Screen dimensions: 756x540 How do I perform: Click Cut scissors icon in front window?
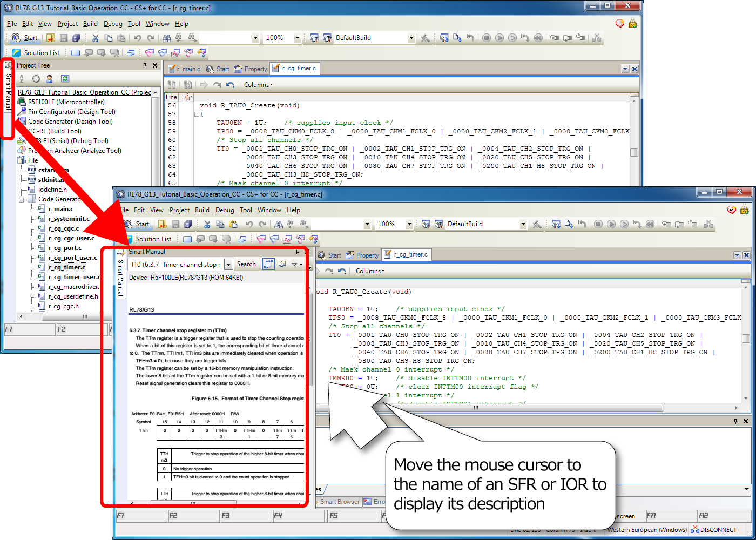tap(207, 224)
